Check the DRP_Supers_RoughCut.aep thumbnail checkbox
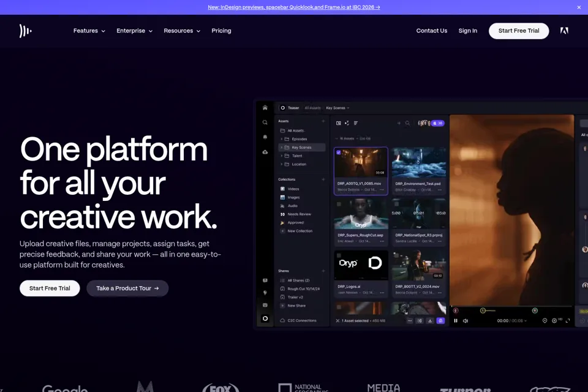Viewport: 588px width, 392px height. pyautogui.click(x=339, y=204)
